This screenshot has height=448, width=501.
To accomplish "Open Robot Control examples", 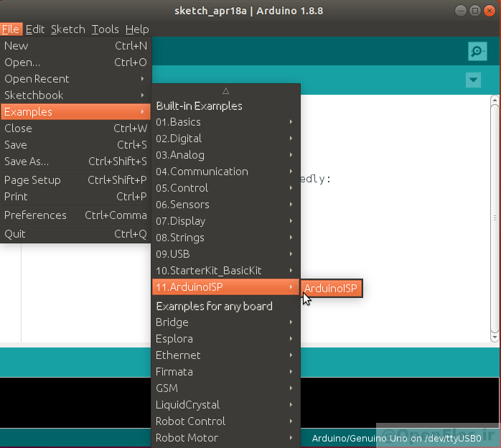I will tap(225, 421).
